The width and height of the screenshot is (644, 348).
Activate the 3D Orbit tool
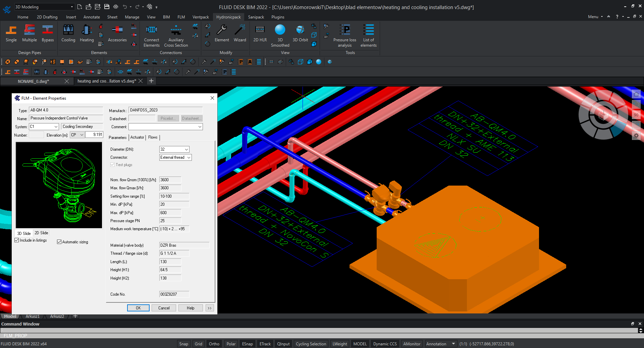pyautogui.click(x=300, y=34)
